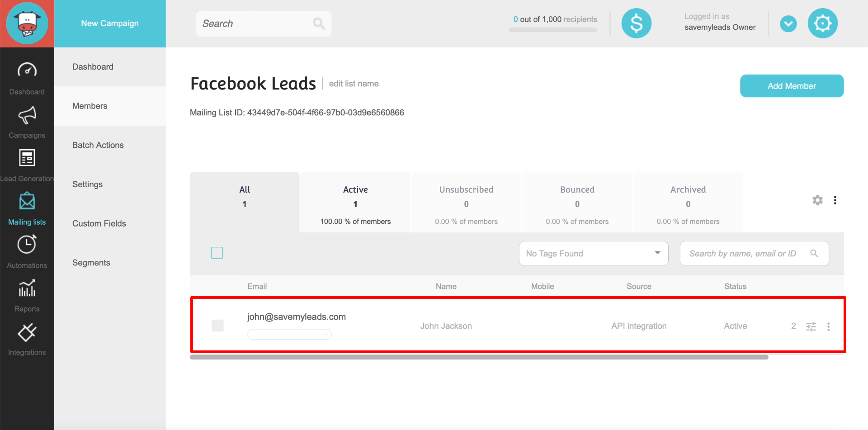Screen dimensions: 868x430
Task: Open billing via the dollar icon
Action: 636,24
